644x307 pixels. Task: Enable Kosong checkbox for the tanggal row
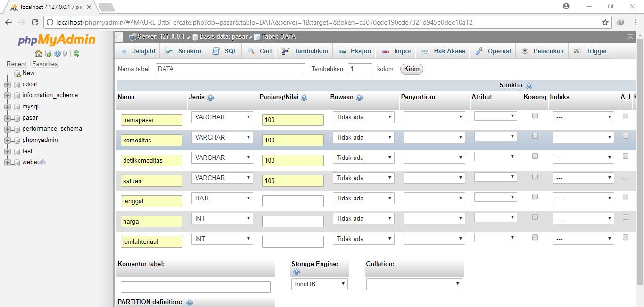pos(535,197)
